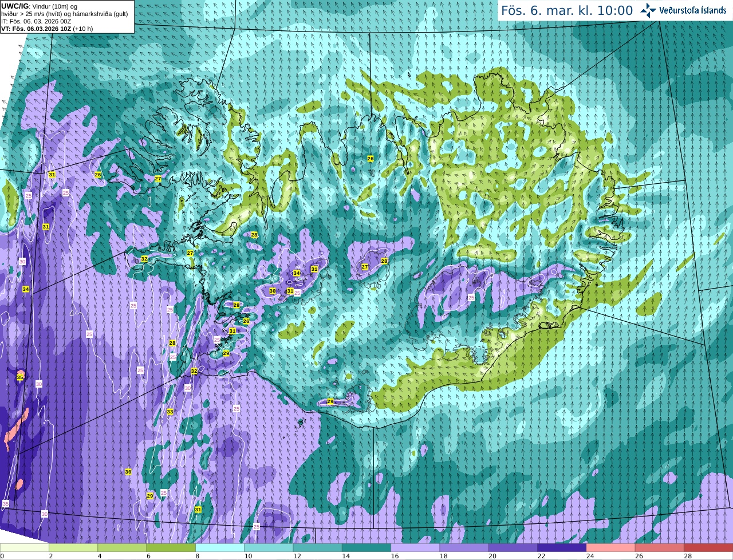
Task: Pick the 6–8 m/s olive green swatch
Action: 171,548
